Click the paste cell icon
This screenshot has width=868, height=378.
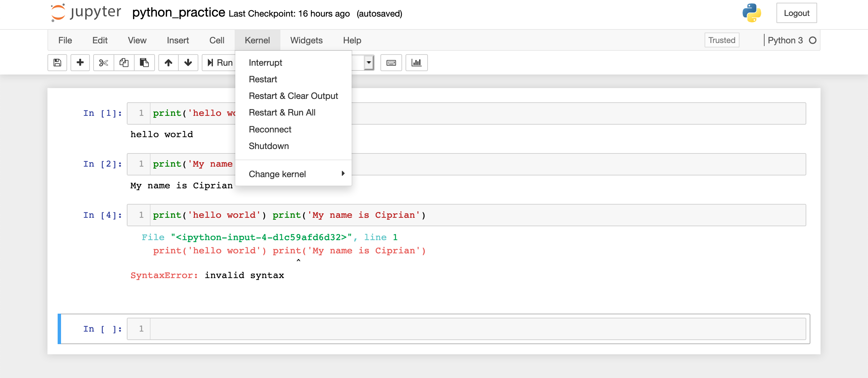coord(144,62)
